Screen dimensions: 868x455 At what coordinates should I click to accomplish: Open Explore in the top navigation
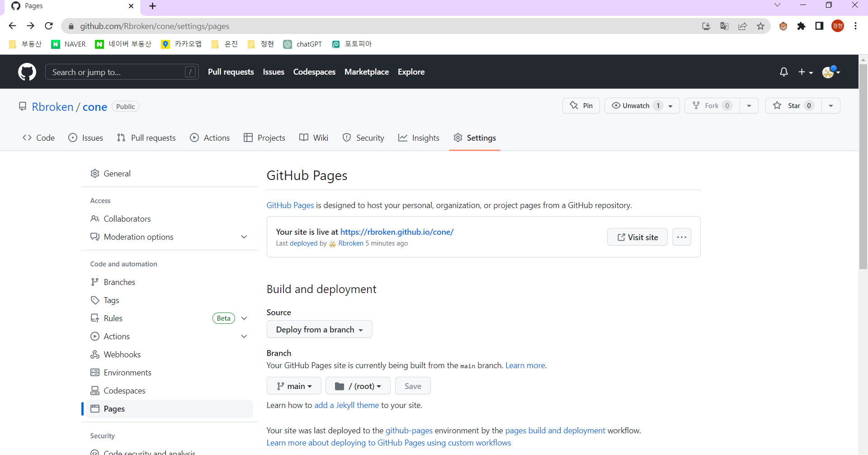411,72
